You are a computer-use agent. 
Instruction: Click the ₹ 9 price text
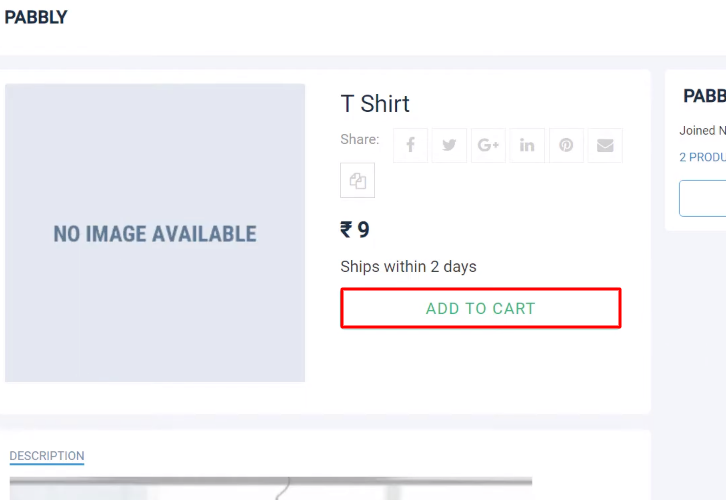click(355, 230)
